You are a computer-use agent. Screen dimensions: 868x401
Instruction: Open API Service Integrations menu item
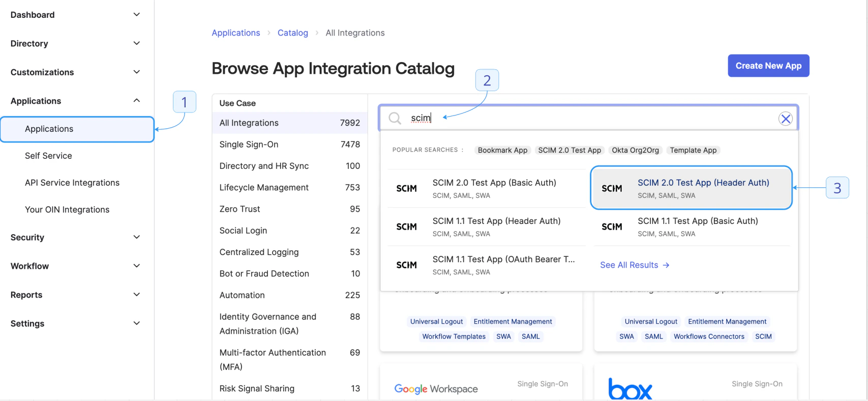tap(72, 183)
